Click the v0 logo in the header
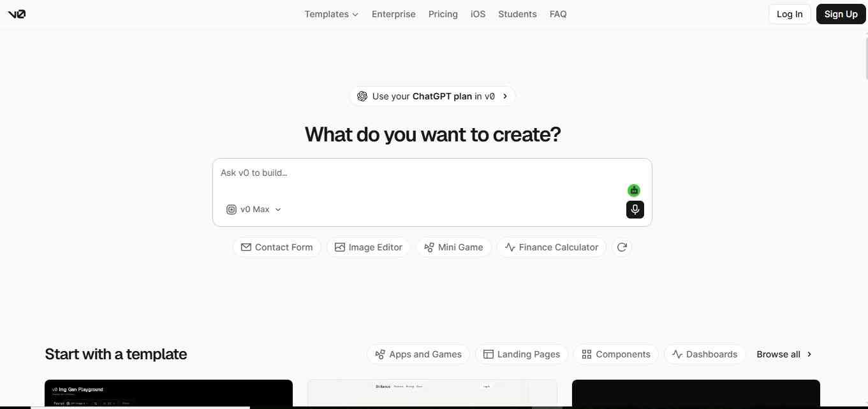The width and height of the screenshot is (868, 409). point(17,14)
